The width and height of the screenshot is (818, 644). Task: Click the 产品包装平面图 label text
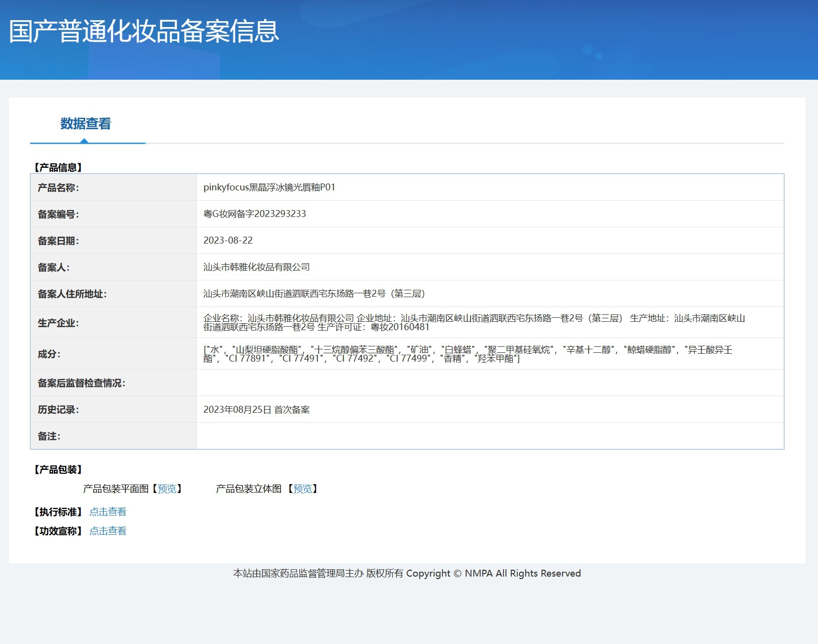coord(116,489)
